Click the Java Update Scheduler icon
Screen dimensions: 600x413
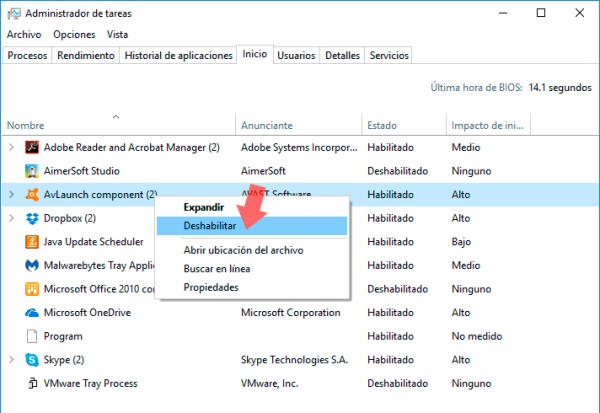coord(32,242)
